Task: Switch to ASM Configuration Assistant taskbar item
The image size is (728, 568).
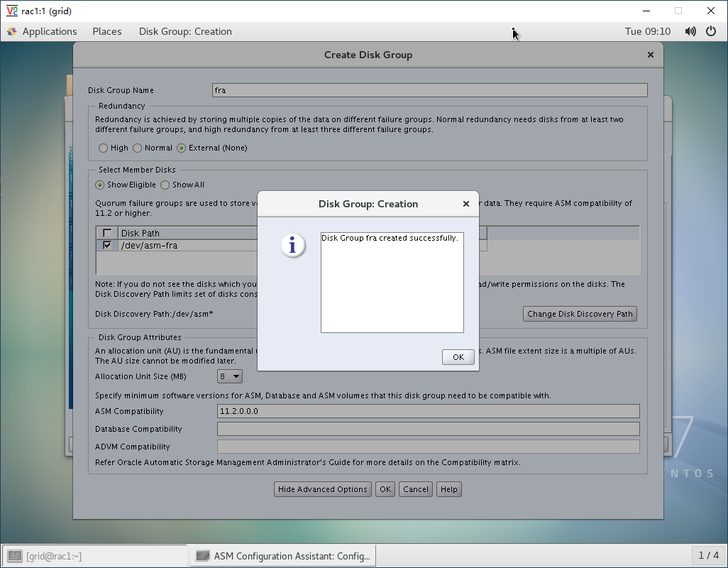Action: point(283,556)
